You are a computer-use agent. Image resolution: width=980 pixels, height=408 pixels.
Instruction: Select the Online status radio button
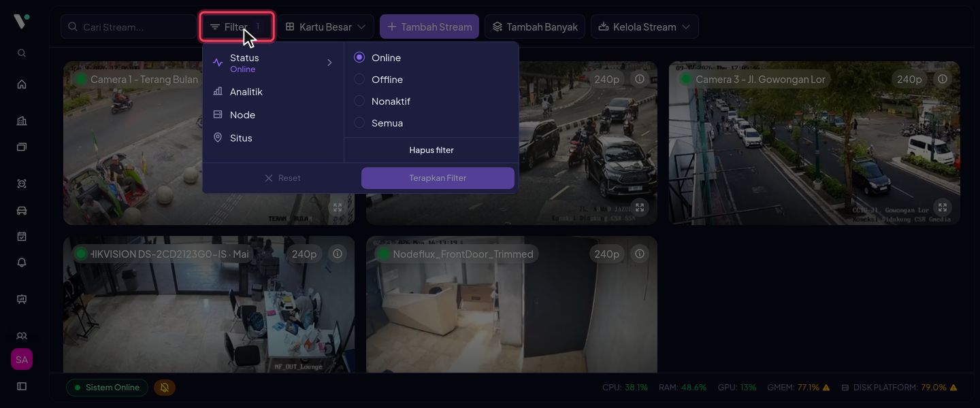pyautogui.click(x=359, y=58)
